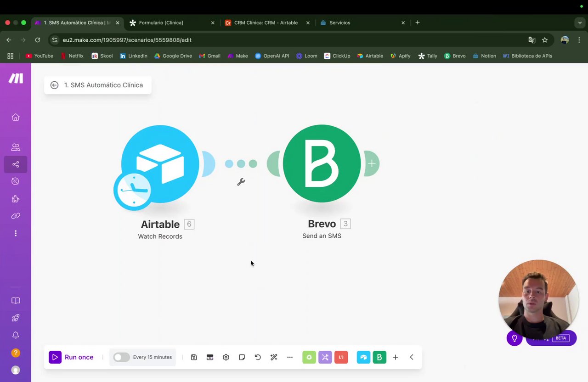Screen dimensions: 588x382
Task: Click the Every 15 minutes schedule label
Action: coord(153,357)
